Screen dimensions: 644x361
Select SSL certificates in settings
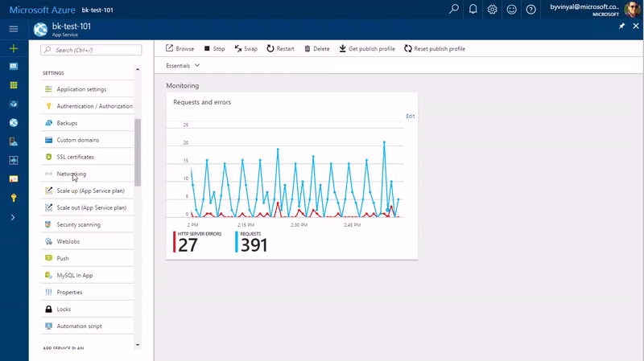[75, 157]
